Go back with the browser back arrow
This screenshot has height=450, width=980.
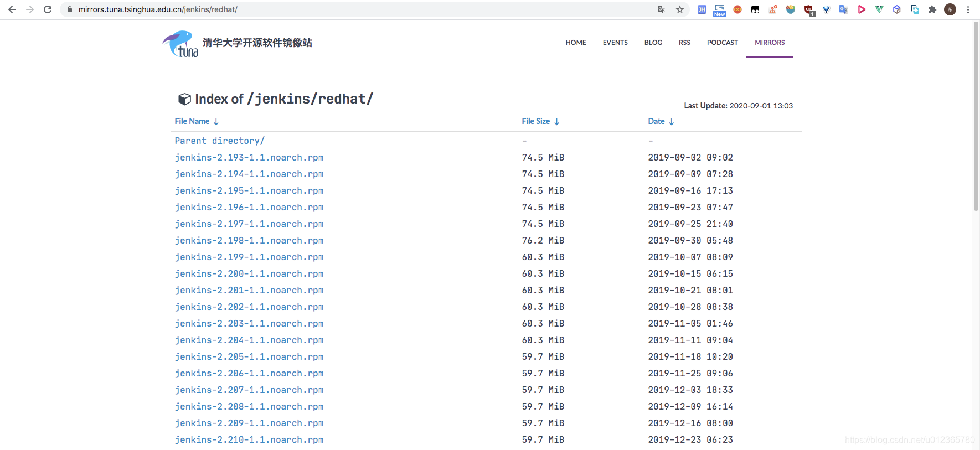tap(12, 9)
